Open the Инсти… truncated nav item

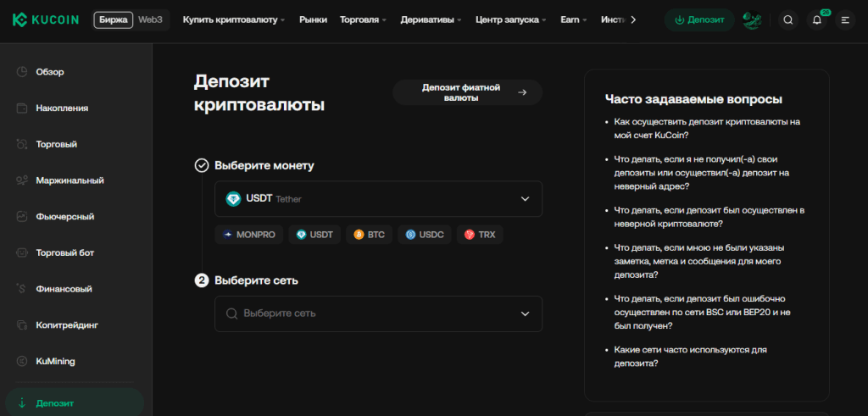[x=614, y=20]
